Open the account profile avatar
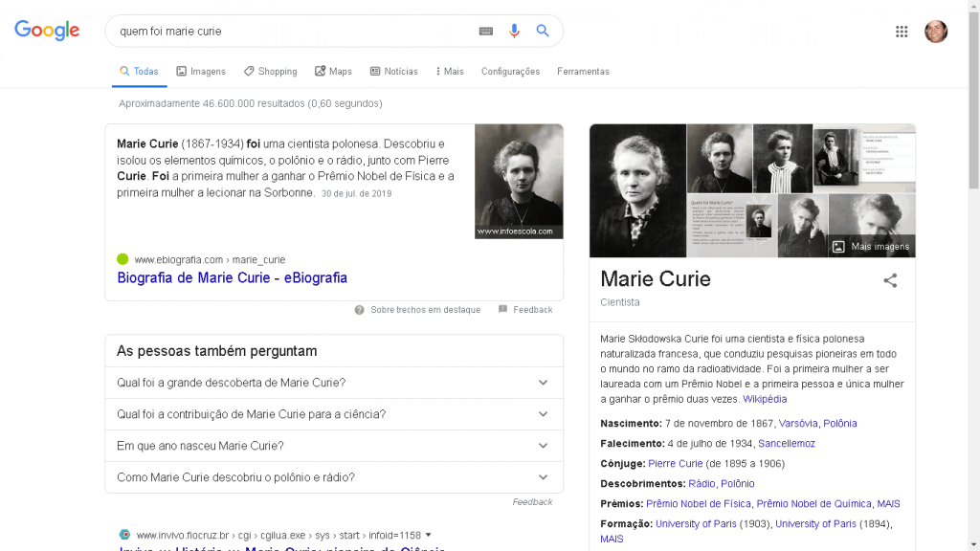Screen dimensions: 980x551 tap(936, 32)
